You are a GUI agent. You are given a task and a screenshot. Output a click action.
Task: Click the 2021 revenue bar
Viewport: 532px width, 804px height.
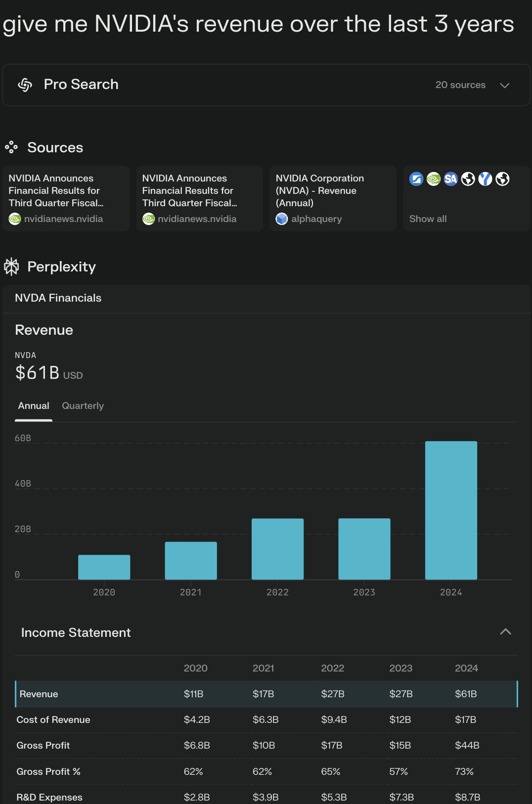coord(191,561)
